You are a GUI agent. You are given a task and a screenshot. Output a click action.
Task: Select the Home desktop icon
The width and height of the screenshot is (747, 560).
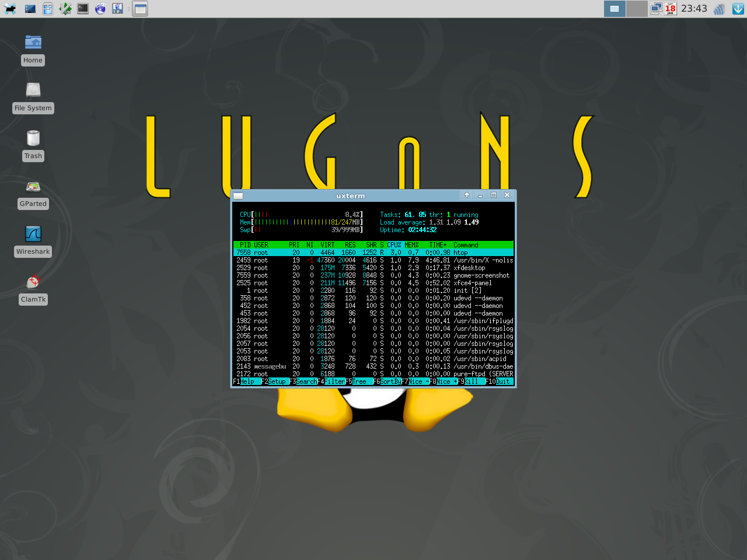point(33,50)
